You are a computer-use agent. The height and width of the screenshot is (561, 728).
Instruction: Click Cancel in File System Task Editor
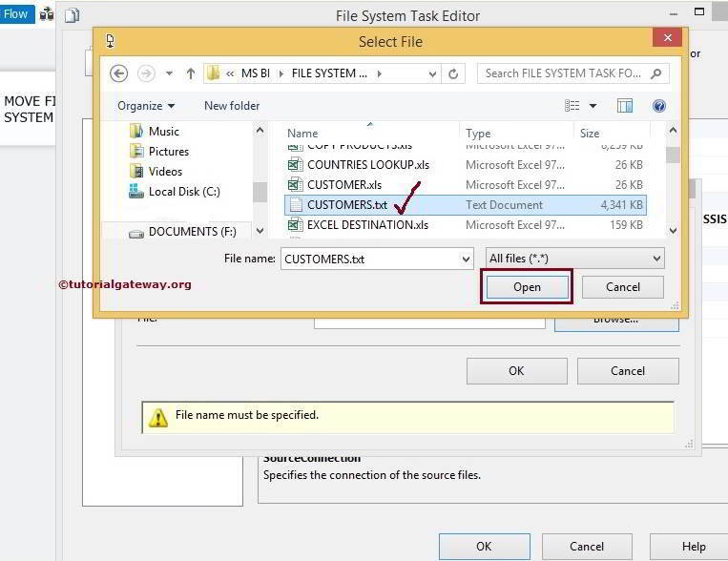[x=587, y=546]
